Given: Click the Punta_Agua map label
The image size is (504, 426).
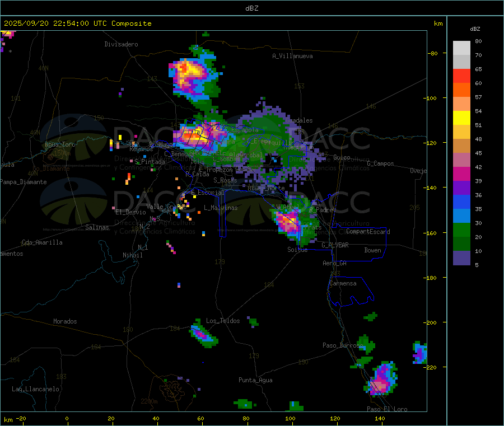Looking at the screenshot, I should [x=255, y=380].
